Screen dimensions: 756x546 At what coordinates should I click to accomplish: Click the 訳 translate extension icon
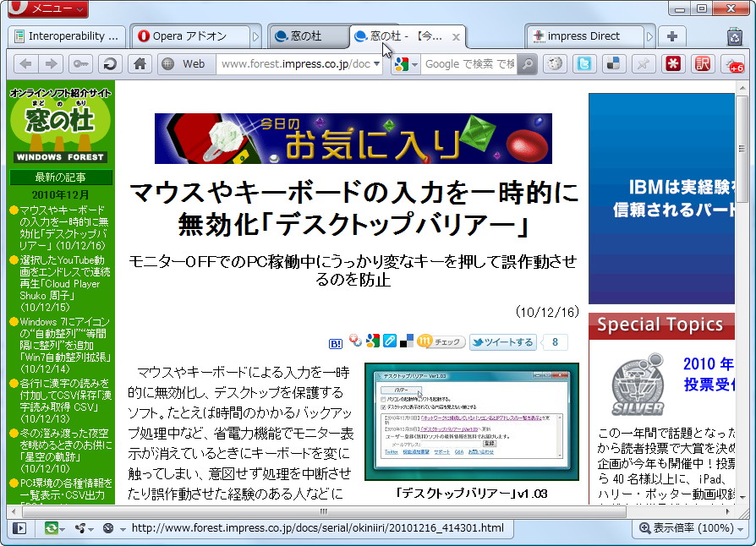click(x=702, y=64)
